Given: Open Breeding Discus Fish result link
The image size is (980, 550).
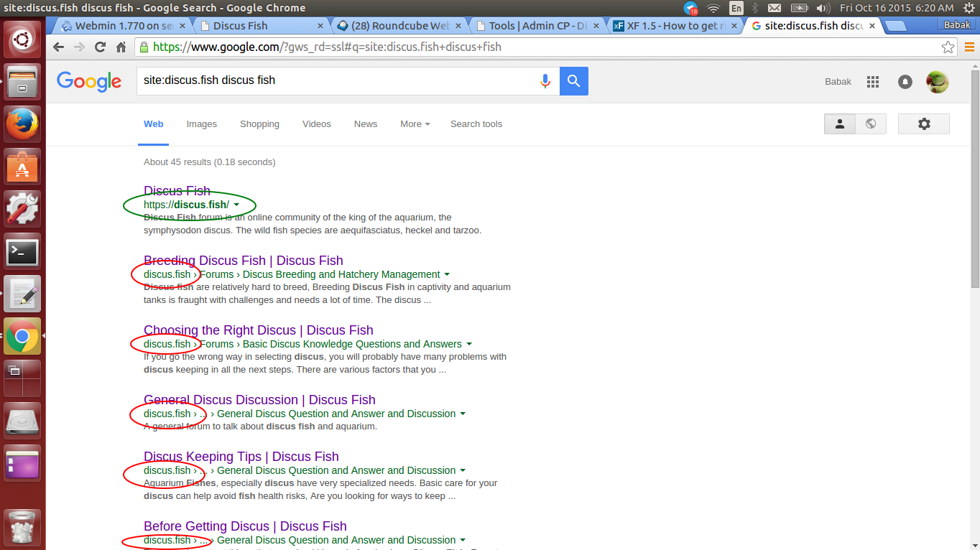Looking at the screenshot, I should 244,261.
